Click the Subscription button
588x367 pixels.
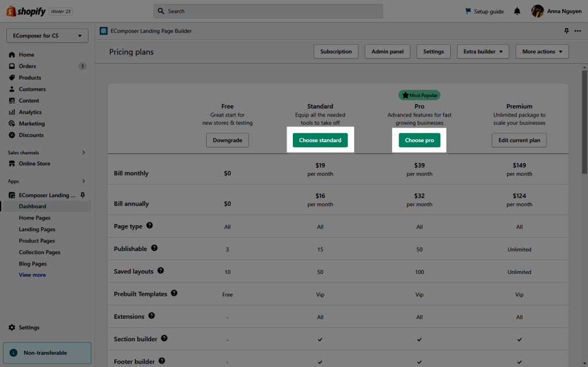tap(336, 52)
